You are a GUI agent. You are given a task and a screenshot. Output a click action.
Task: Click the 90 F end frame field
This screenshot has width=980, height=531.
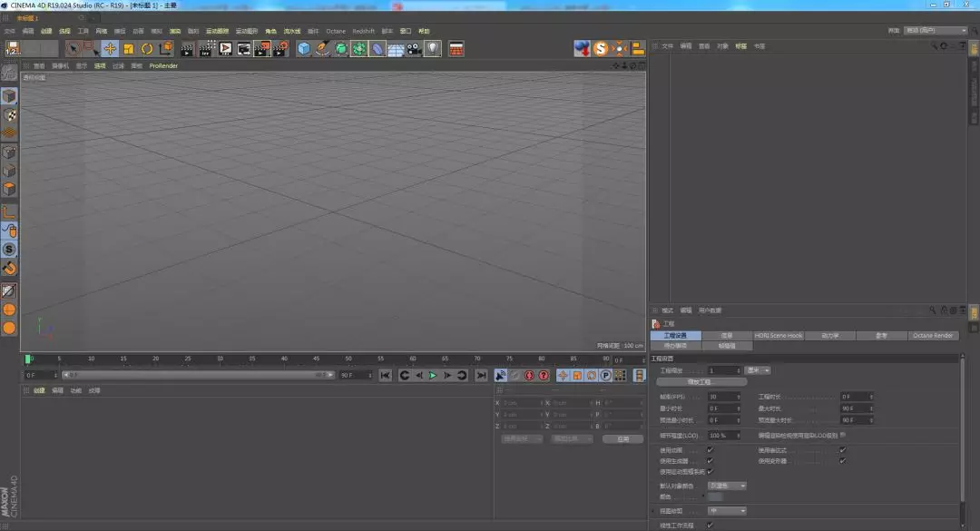356,375
